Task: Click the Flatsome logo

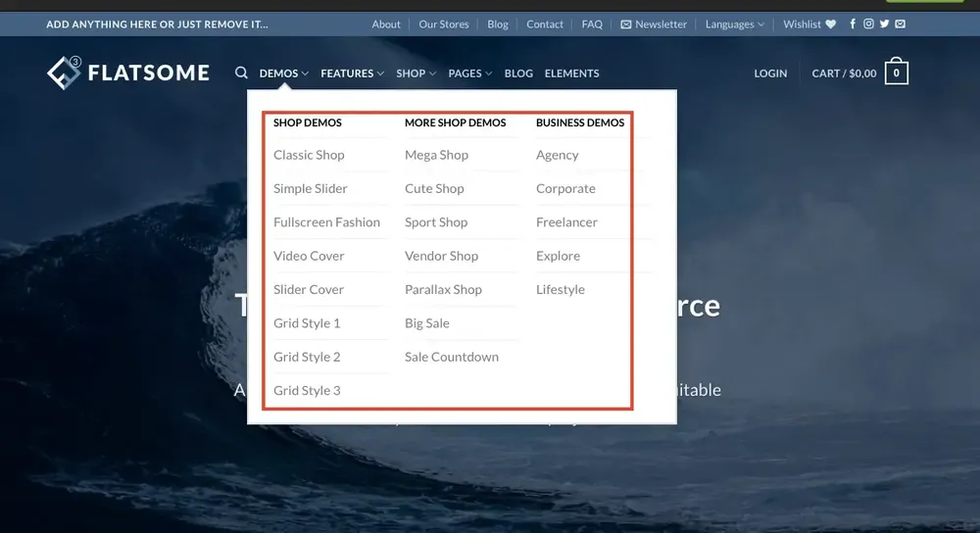Action: (128, 73)
